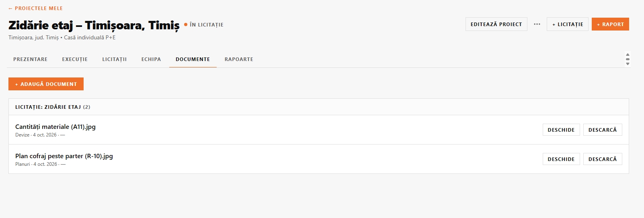Create a new Raport

tap(610, 24)
